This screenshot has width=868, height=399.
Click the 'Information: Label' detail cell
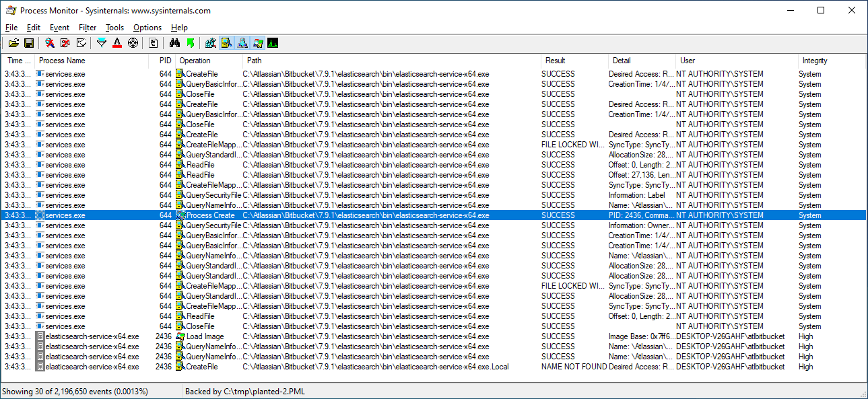pyautogui.click(x=637, y=195)
